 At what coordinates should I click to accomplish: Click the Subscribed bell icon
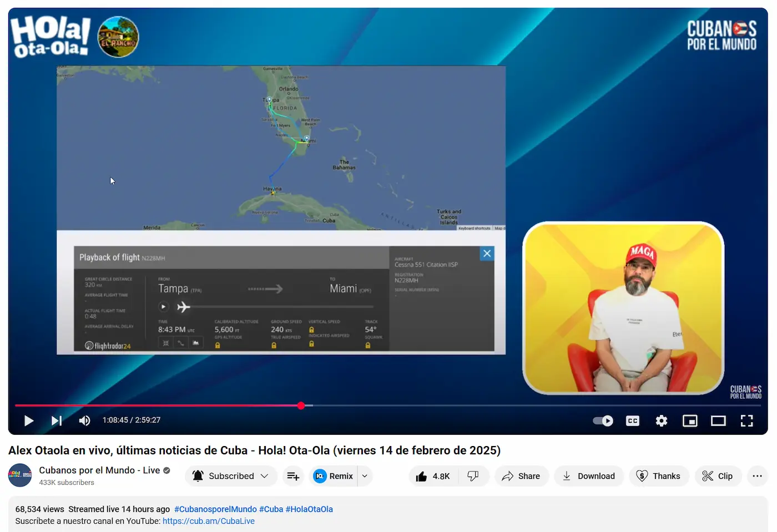click(x=198, y=476)
